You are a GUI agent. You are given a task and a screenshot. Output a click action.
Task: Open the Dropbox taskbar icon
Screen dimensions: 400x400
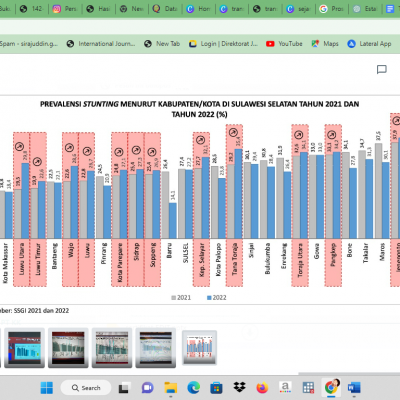click(x=239, y=387)
